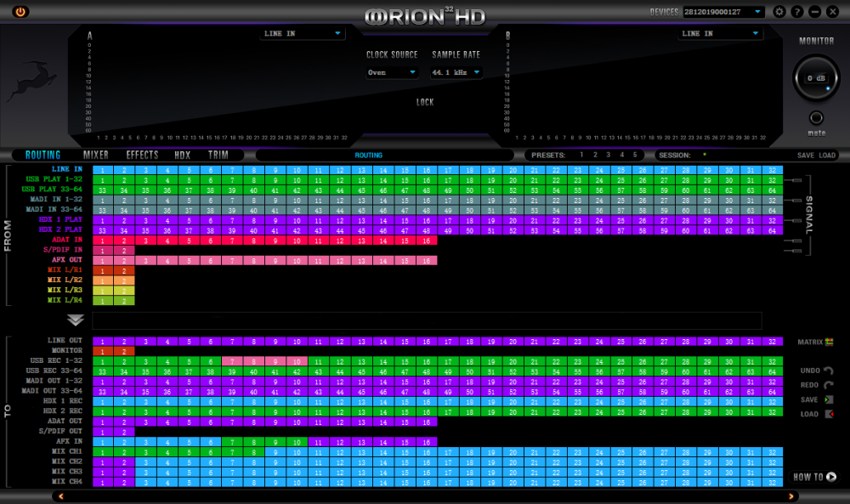Click channel 7 in the USB REC 1-32 row

tap(232, 361)
